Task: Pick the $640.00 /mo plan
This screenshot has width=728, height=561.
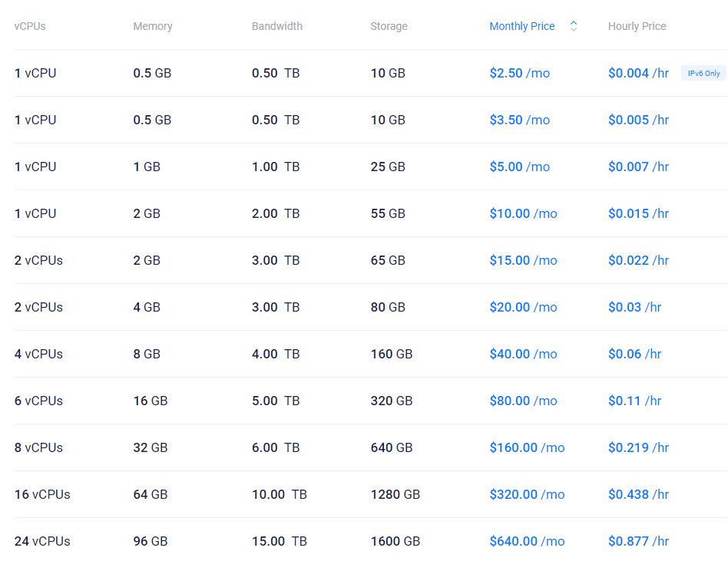Action: pos(527,542)
